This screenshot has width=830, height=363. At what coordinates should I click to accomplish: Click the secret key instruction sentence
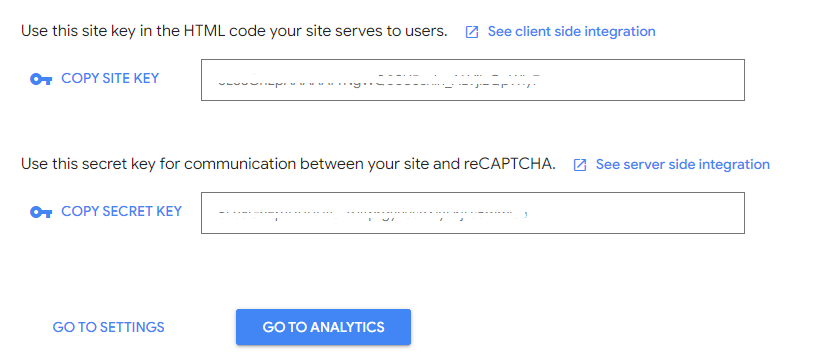tap(288, 165)
